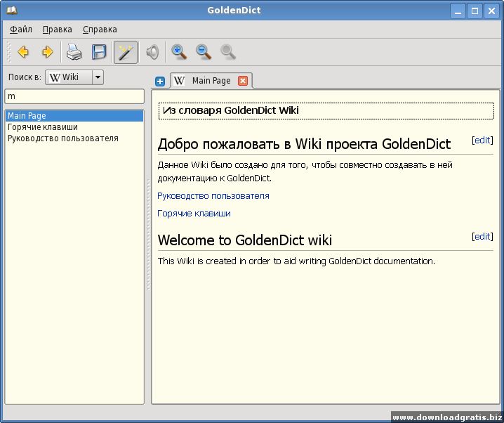Screen dimensions: 504x423
Task: Close the Main Page tab with the red X
Action: (243, 81)
